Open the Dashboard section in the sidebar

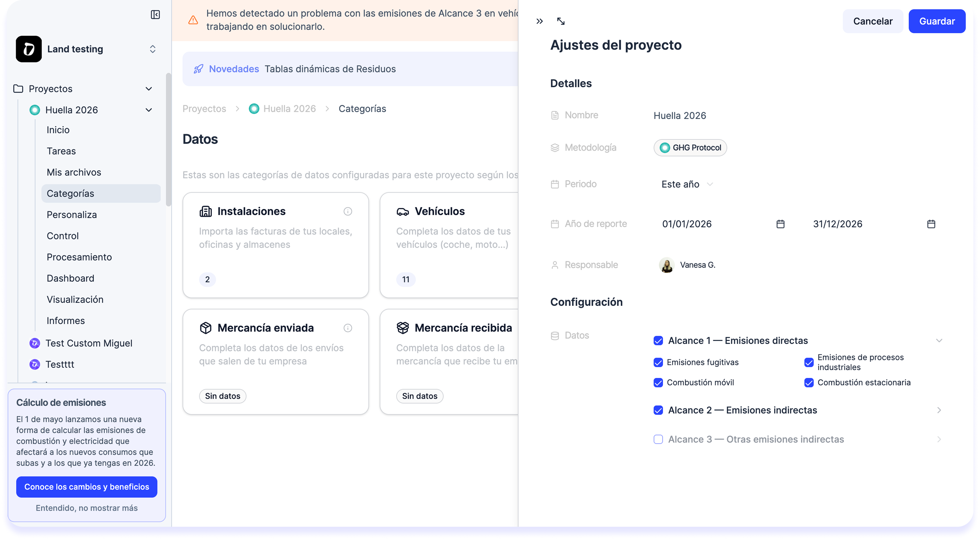(71, 278)
